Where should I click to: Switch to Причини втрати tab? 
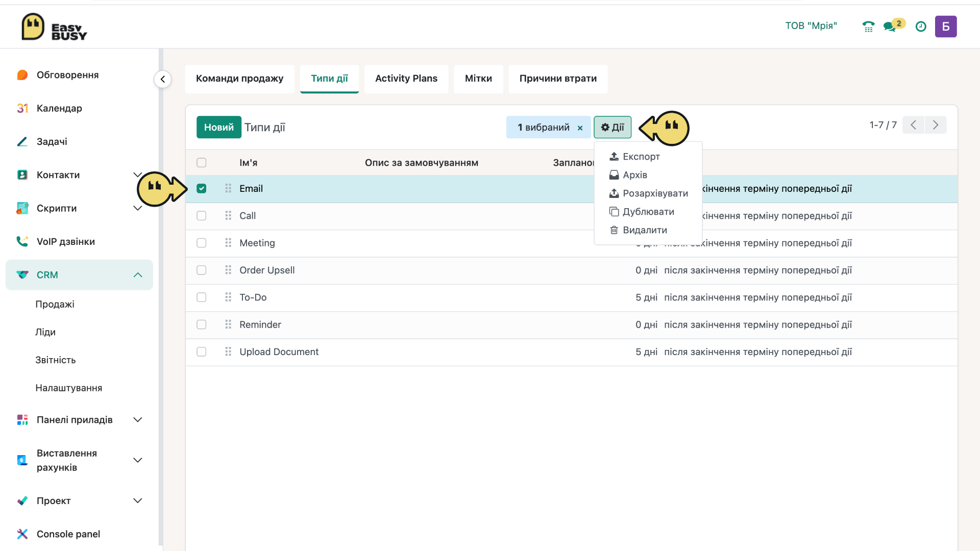pyautogui.click(x=558, y=79)
